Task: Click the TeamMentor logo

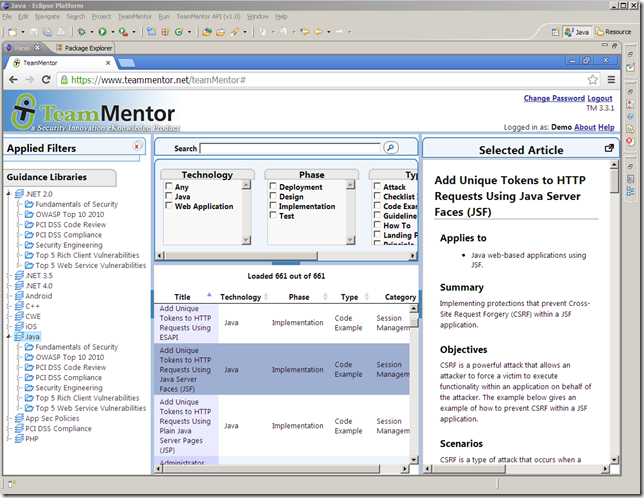Action: coord(90,112)
